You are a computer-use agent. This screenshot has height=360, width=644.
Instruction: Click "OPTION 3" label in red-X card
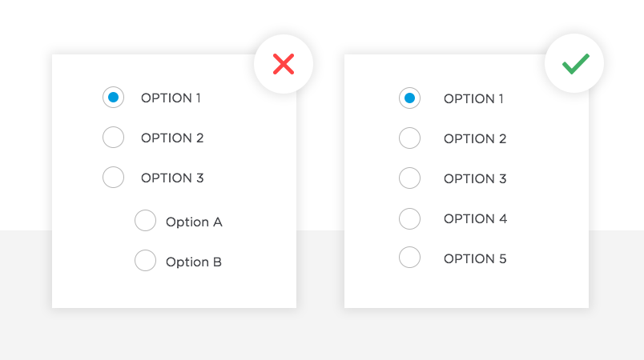pyautogui.click(x=172, y=178)
